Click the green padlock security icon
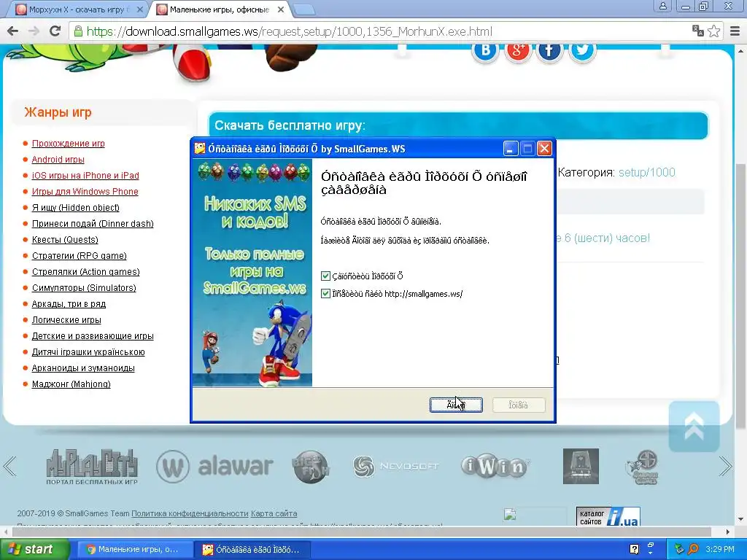Viewport: 747px width, 560px height. click(77, 31)
